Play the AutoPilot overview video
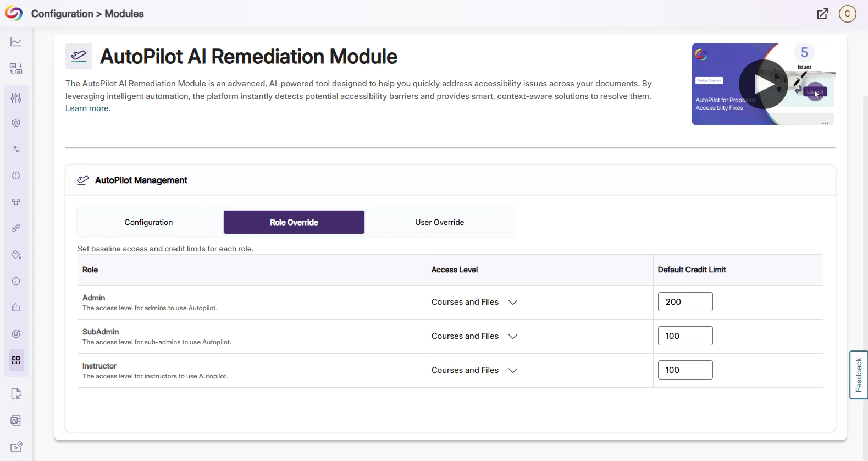 point(763,84)
